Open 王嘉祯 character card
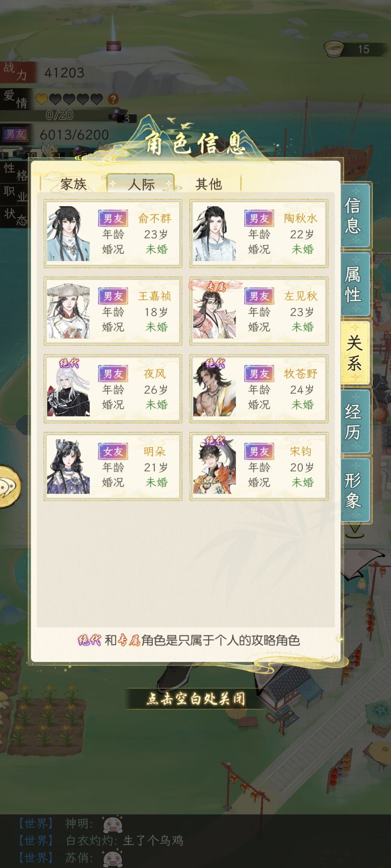The height and width of the screenshot is (868, 391). pyautogui.click(x=113, y=311)
